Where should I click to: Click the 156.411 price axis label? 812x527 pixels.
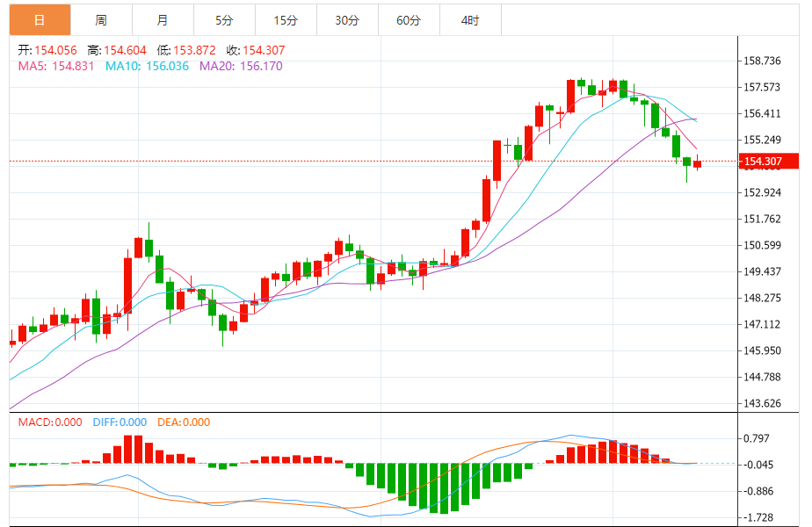pos(762,113)
